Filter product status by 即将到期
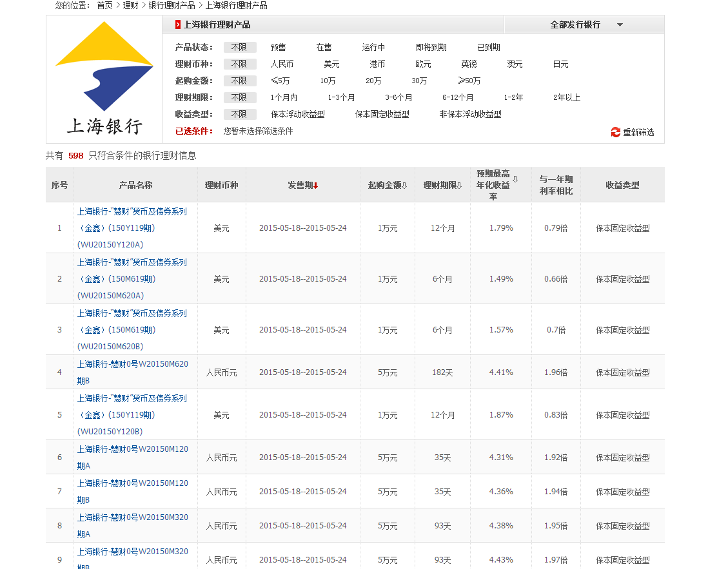The image size is (728, 569). (x=431, y=47)
